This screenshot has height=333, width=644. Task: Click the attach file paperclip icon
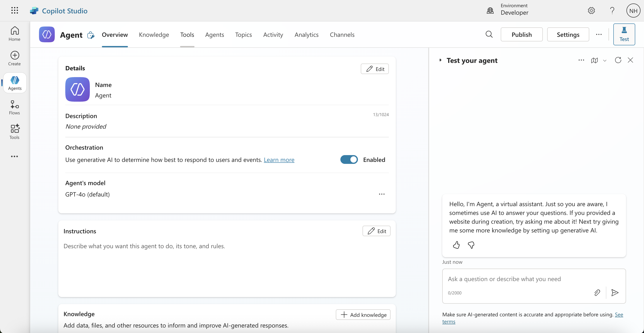[597, 292]
